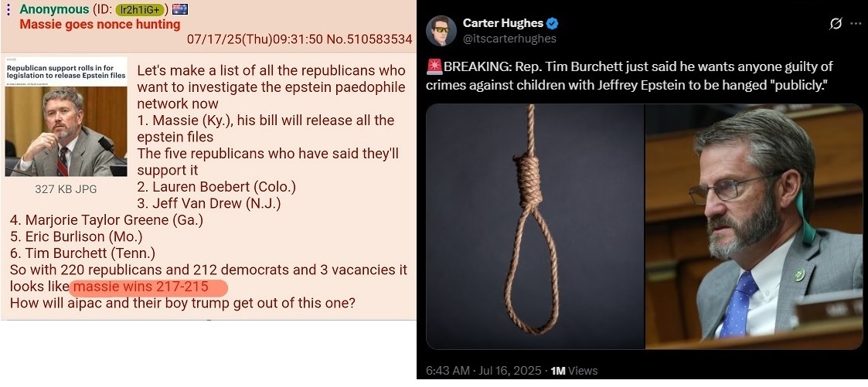The width and height of the screenshot is (868, 387).
Task: Click the tweet timestamp Jul 16, 2025
Action: coord(483,371)
